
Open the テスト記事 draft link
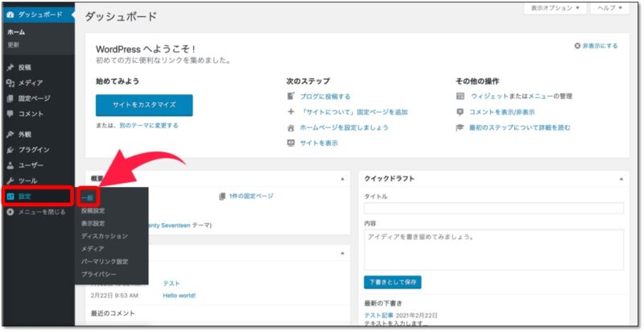click(x=378, y=316)
